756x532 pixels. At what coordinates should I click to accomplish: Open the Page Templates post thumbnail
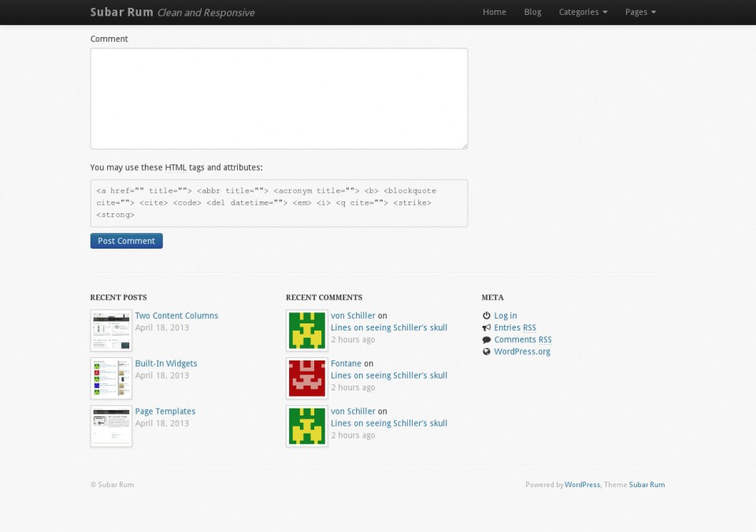pyautogui.click(x=111, y=426)
